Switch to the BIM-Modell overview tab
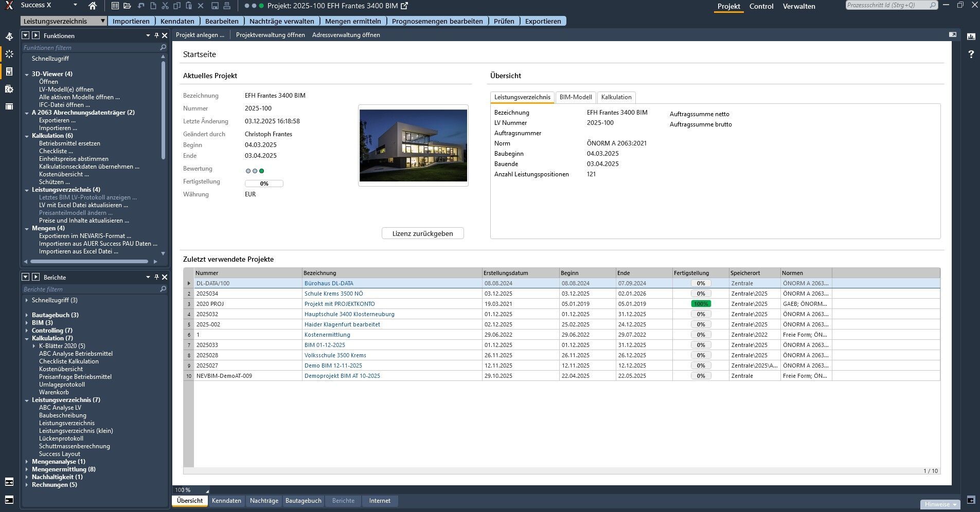The image size is (980, 512). point(575,97)
